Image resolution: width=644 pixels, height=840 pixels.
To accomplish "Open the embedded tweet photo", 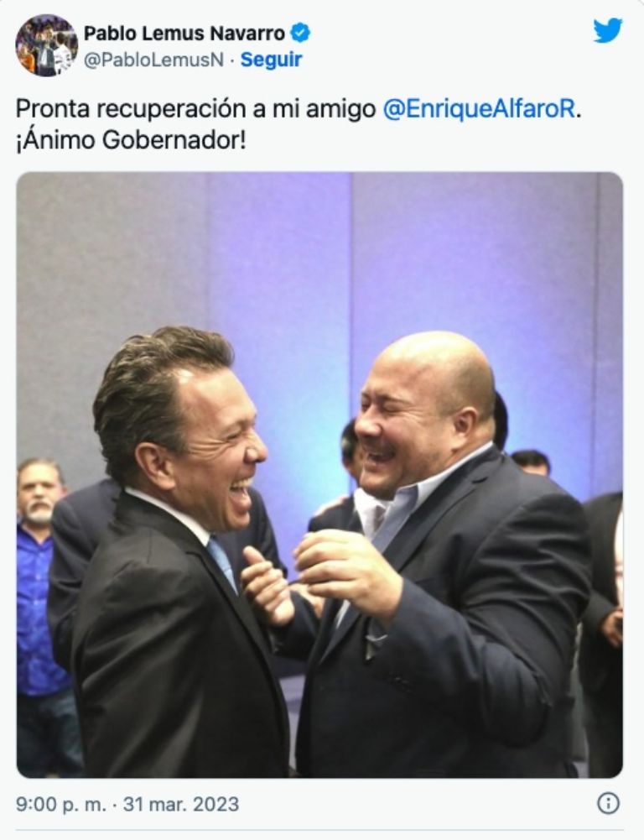I will tap(319, 475).
